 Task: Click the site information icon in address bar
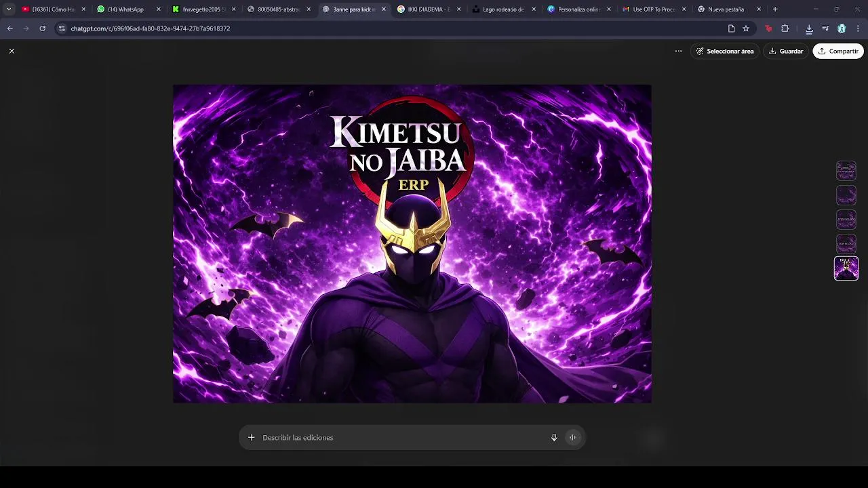coord(62,28)
